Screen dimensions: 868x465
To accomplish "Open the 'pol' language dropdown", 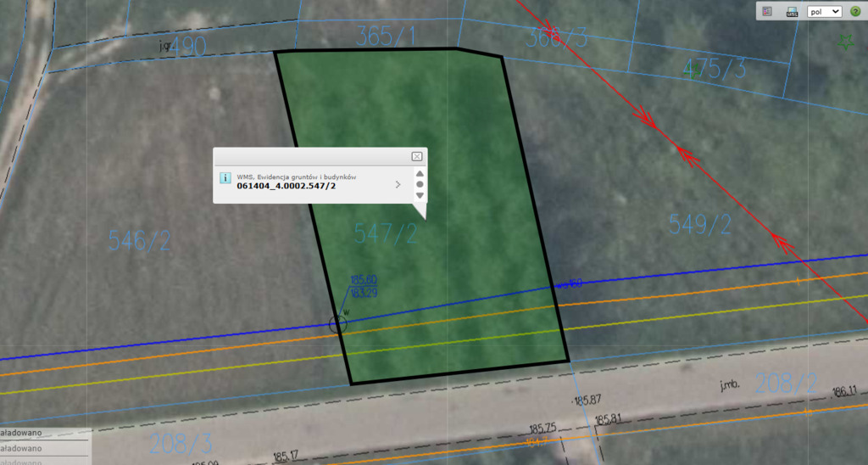I will 824,12.
